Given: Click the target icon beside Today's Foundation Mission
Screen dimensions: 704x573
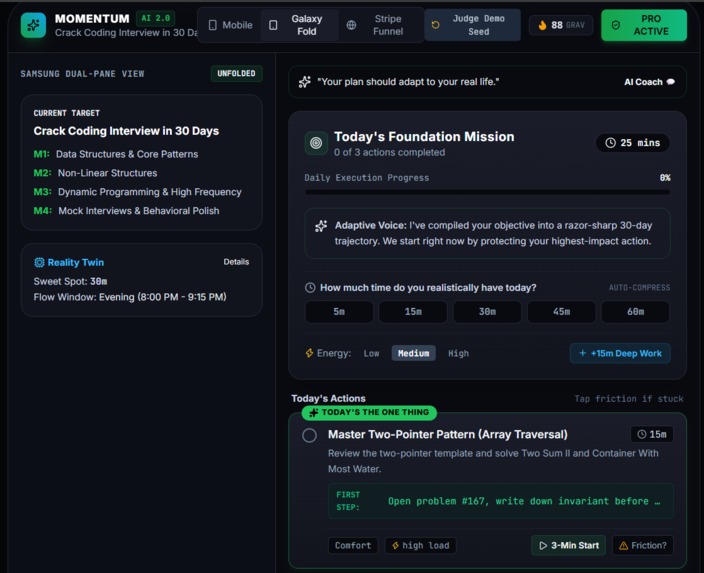Looking at the screenshot, I should [316, 143].
